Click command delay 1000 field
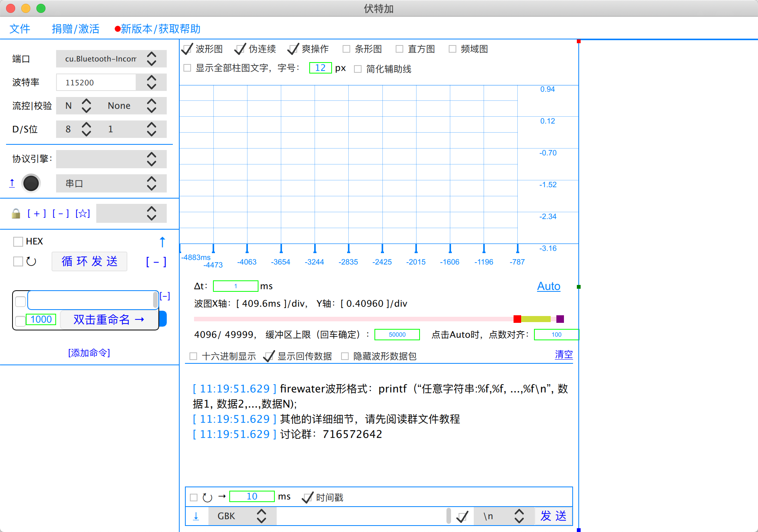The width and height of the screenshot is (758, 532). (41, 319)
